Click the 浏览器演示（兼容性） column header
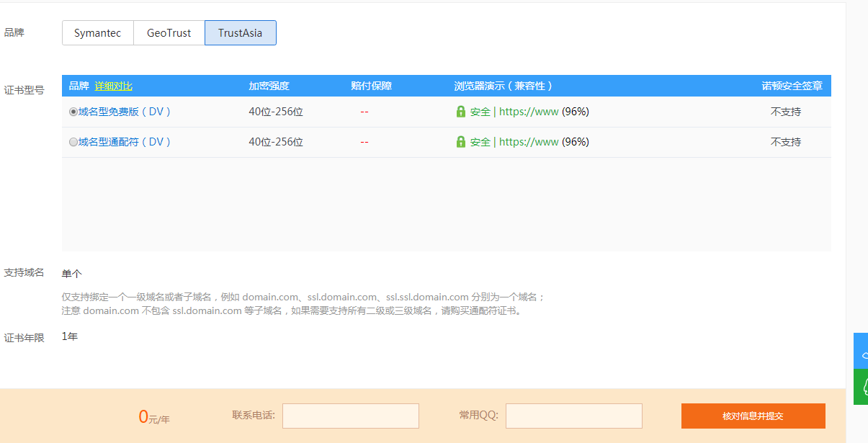Image resolution: width=868 pixels, height=443 pixels. pyautogui.click(x=504, y=86)
